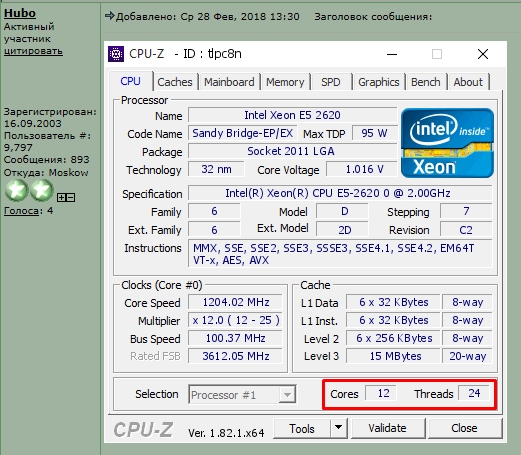Click the Validate button
Viewport: 521px width, 455px height.
coord(388,428)
